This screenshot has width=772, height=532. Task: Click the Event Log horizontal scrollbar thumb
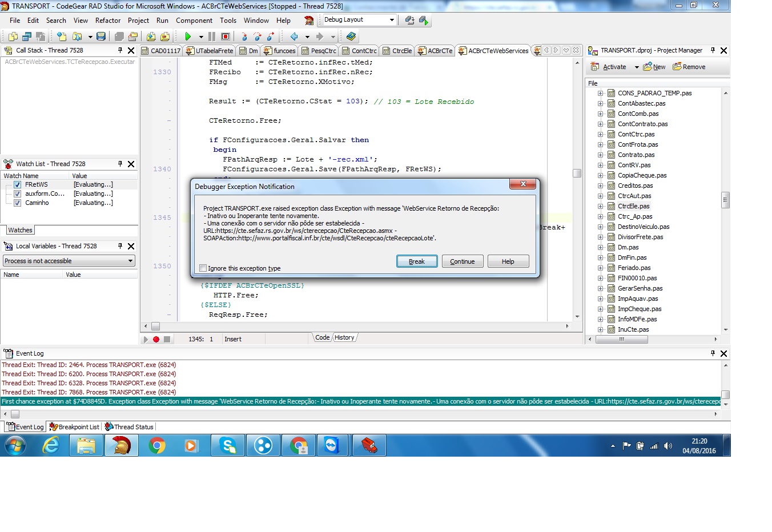[x=15, y=414]
